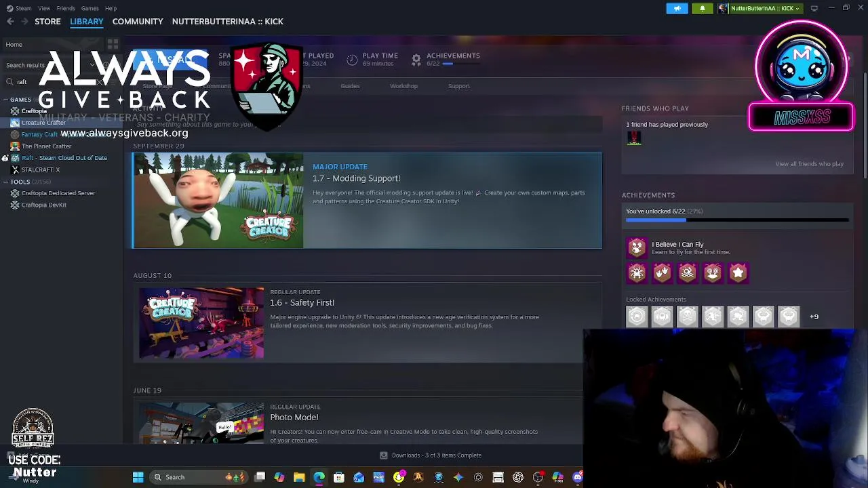The height and width of the screenshot is (488, 868).
Task: Click the first locked achievement badge
Action: point(637,317)
